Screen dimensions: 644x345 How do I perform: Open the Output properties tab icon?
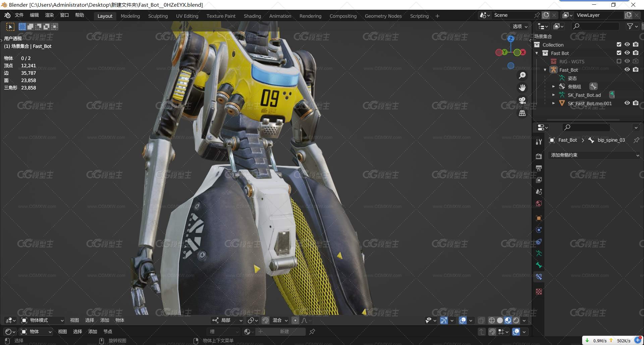539,168
